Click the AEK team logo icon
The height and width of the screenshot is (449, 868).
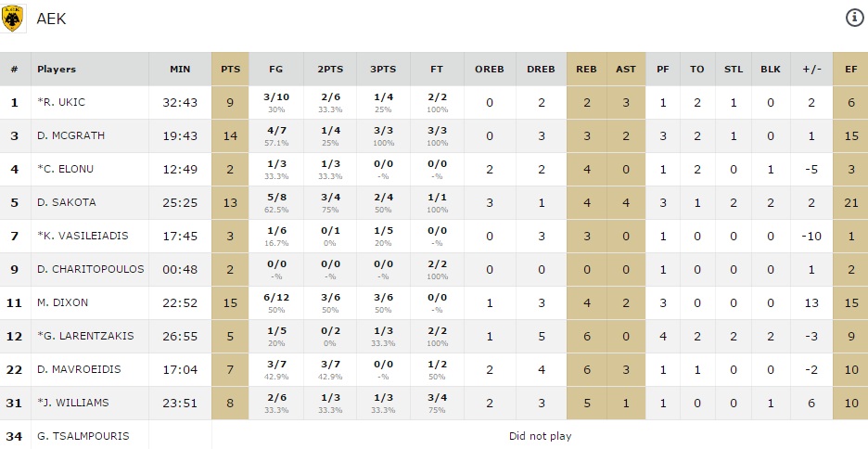tap(13, 19)
